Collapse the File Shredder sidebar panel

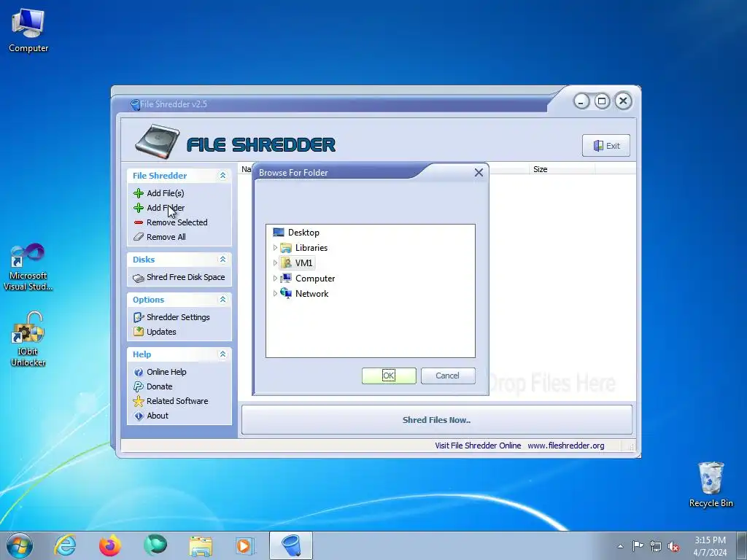pos(222,176)
